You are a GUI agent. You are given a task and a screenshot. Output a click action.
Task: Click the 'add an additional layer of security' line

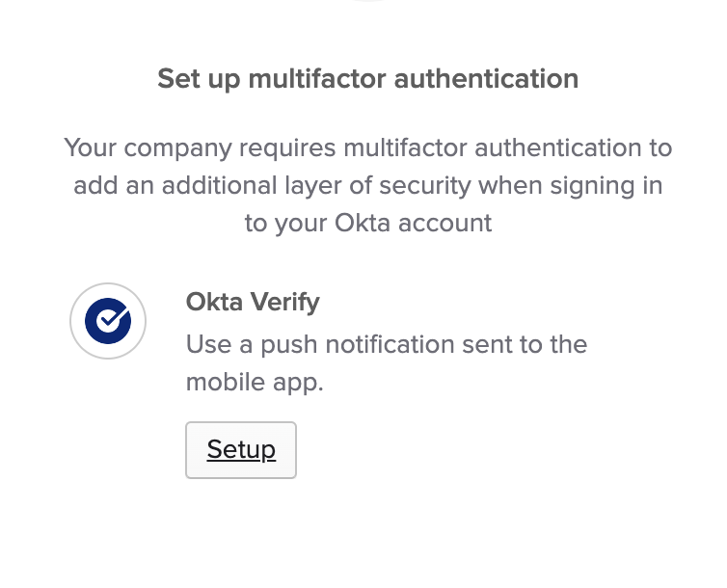pos(368,185)
